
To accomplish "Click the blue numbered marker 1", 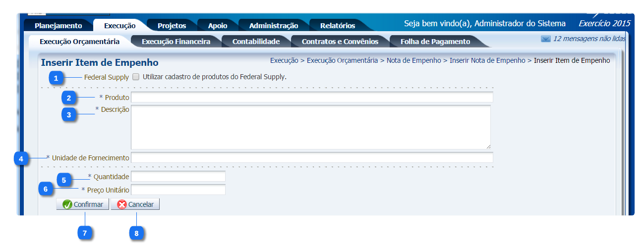I will pyautogui.click(x=57, y=78).
